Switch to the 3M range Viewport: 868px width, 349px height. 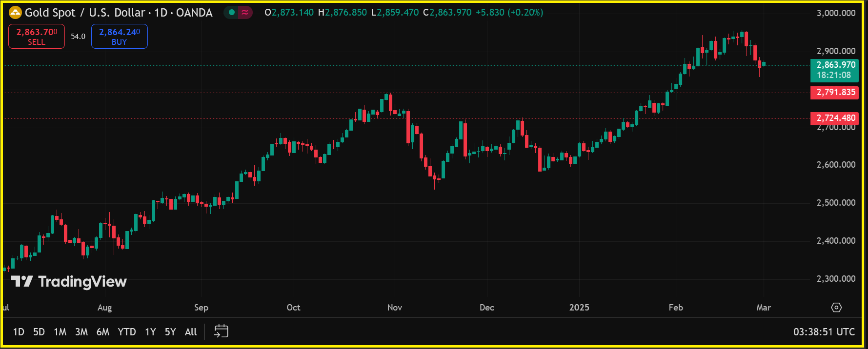(81, 332)
